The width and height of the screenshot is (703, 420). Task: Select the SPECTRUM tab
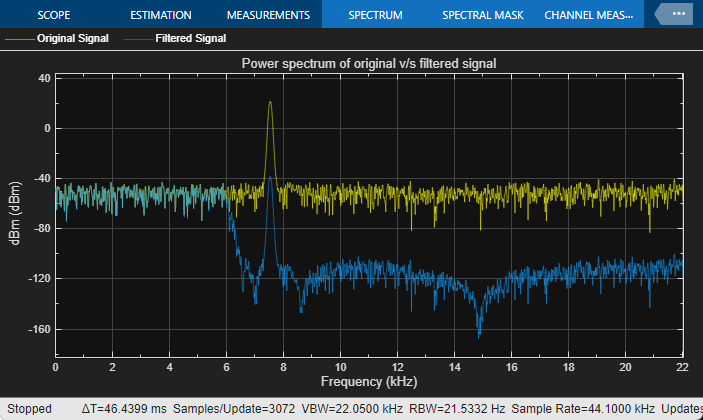pos(375,15)
